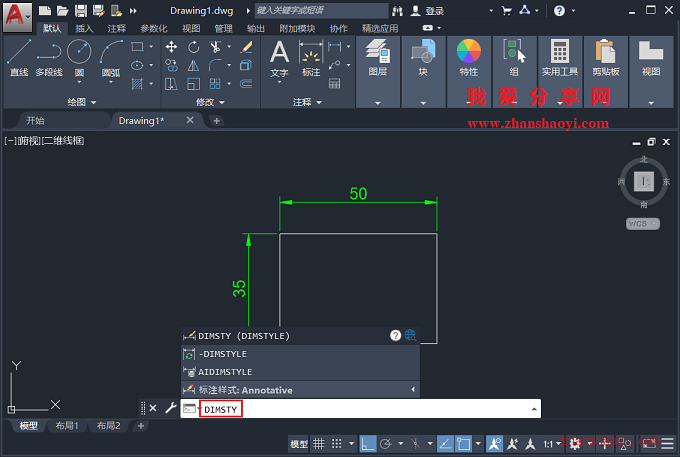Switch to the 布局1 layout tab
Viewport: 680px width, 457px height.
click(x=66, y=426)
